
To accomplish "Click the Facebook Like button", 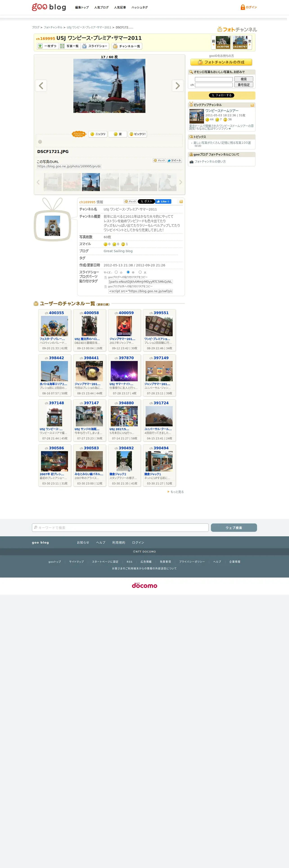I will [x=163, y=201].
